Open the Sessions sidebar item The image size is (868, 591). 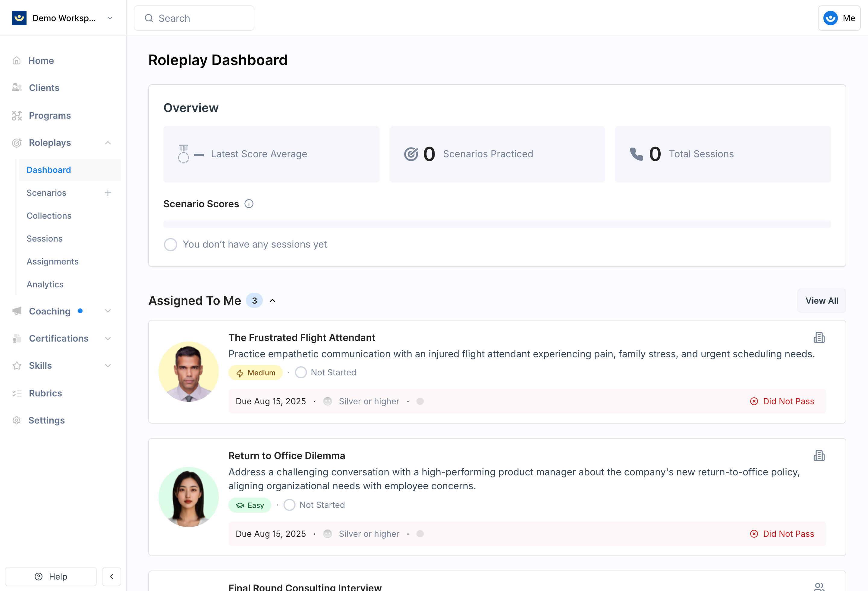[x=44, y=239]
